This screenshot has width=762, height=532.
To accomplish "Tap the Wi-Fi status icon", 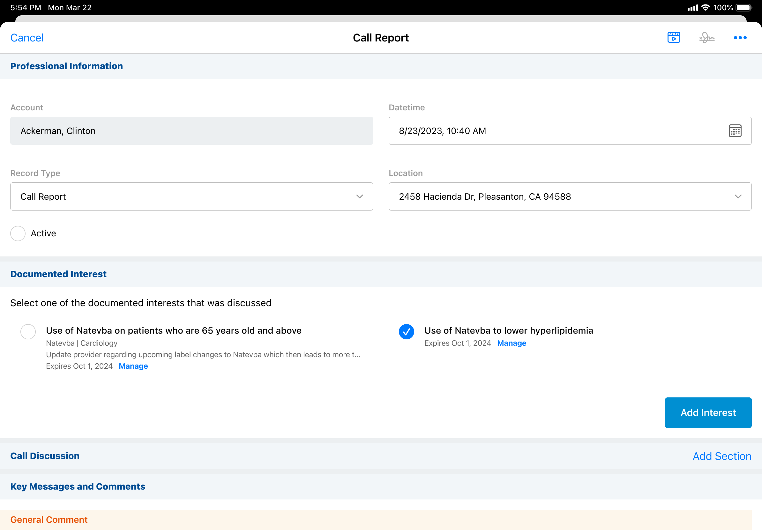I will click(x=706, y=7).
